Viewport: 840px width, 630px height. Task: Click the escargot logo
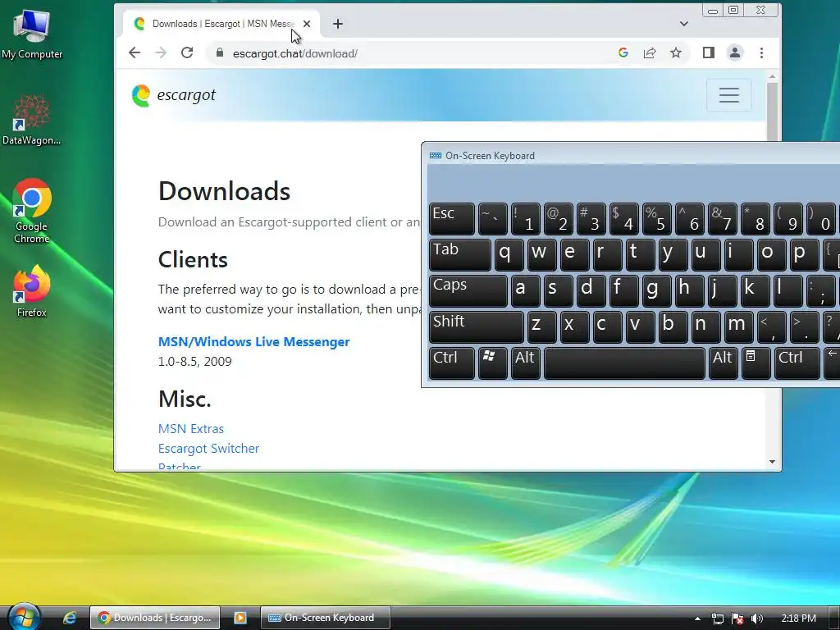(x=174, y=95)
